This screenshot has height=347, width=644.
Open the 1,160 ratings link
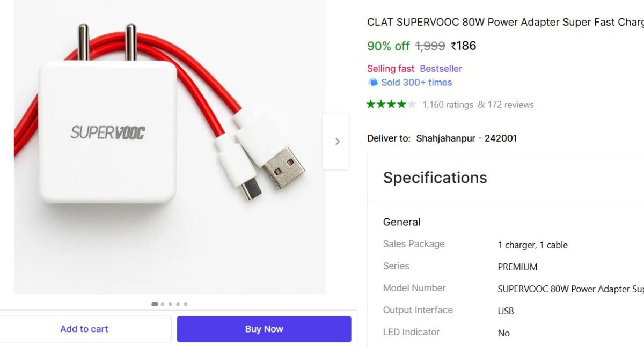[x=448, y=105]
